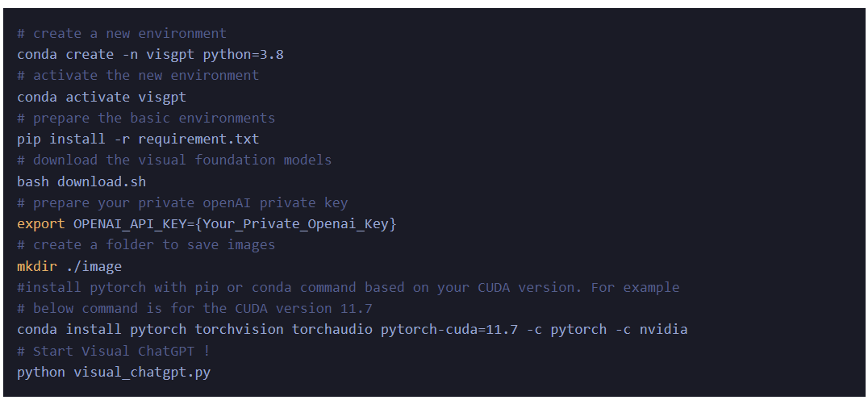This screenshot has width=868, height=400.
Task: Click the '# prepare the basic environments' comment
Action: 146,119
